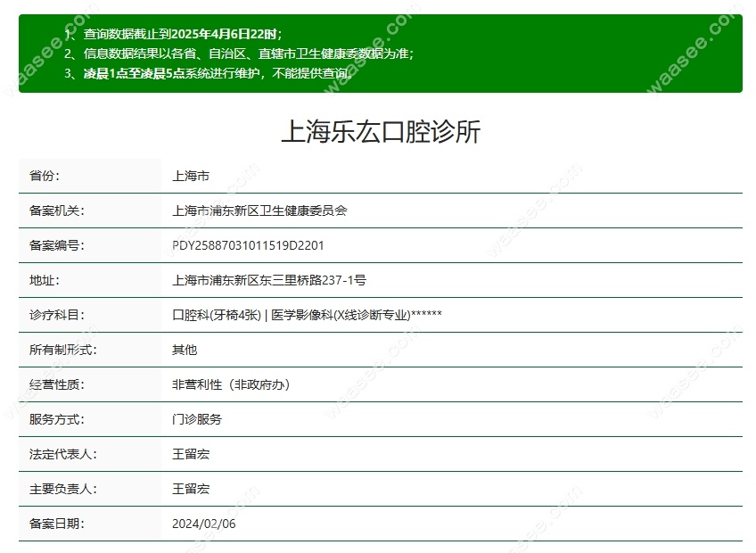
Task: Click the date 2024/02/06
Action: (204, 524)
